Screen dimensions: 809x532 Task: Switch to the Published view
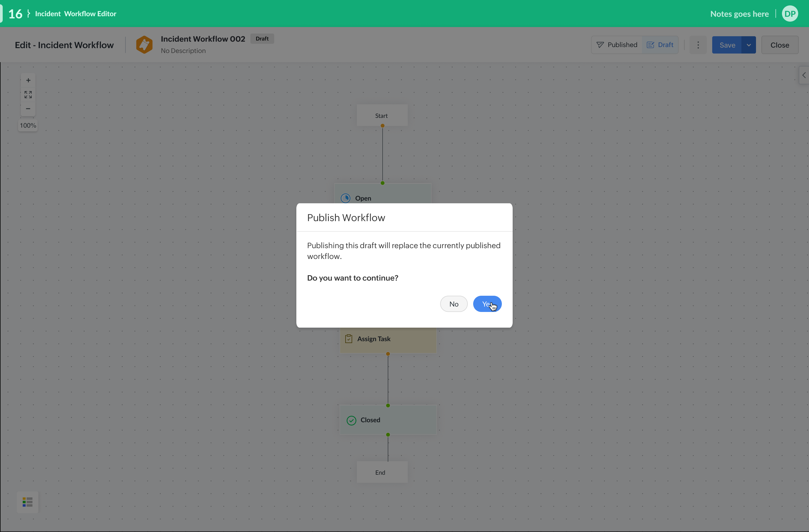[x=617, y=45]
